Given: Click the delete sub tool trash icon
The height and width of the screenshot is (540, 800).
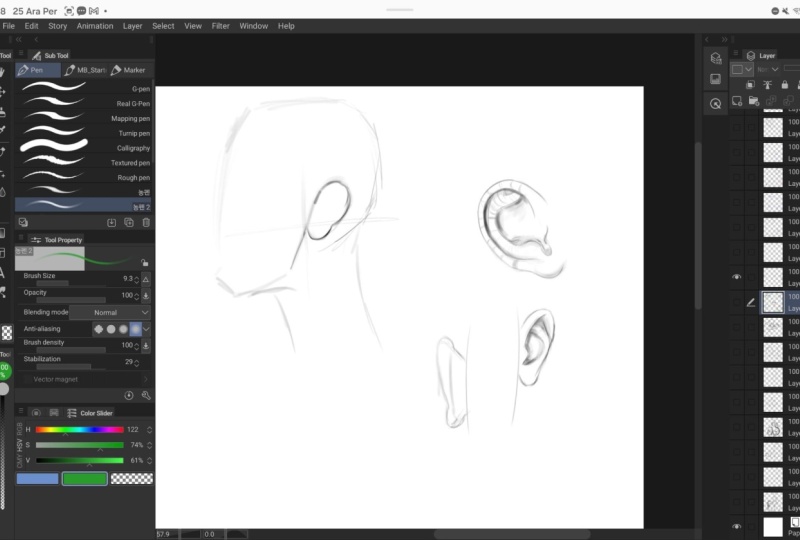Looking at the screenshot, I should [146, 223].
